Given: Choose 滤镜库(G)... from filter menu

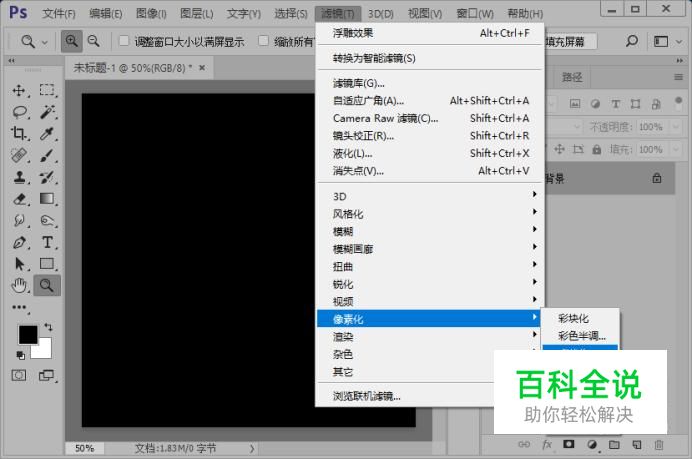Looking at the screenshot, I should click(x=431, y=83).
